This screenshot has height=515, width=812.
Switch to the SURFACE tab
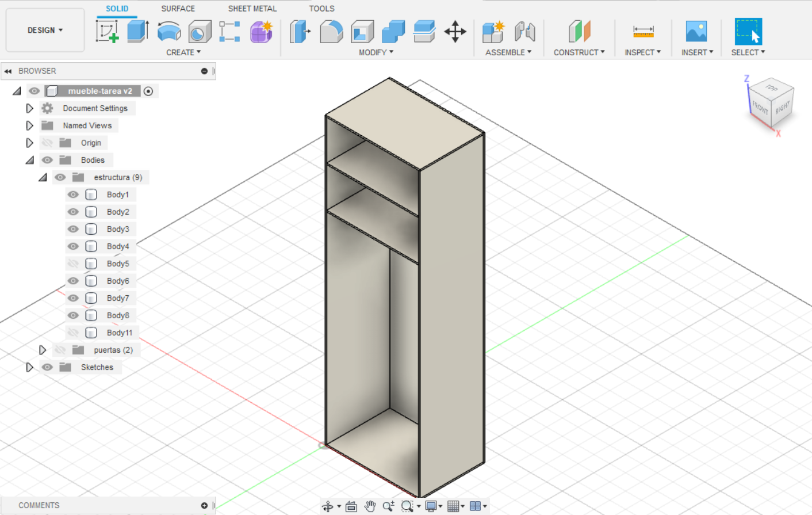pos(178,9)
